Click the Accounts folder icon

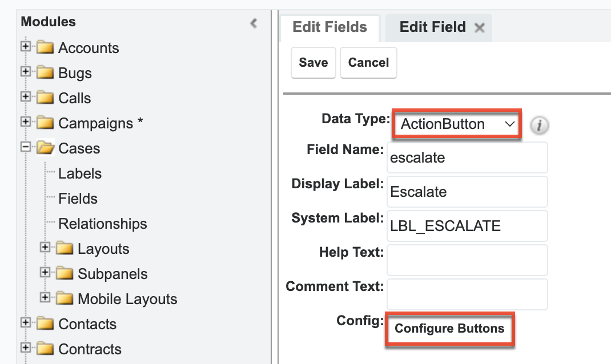point(45,48)
